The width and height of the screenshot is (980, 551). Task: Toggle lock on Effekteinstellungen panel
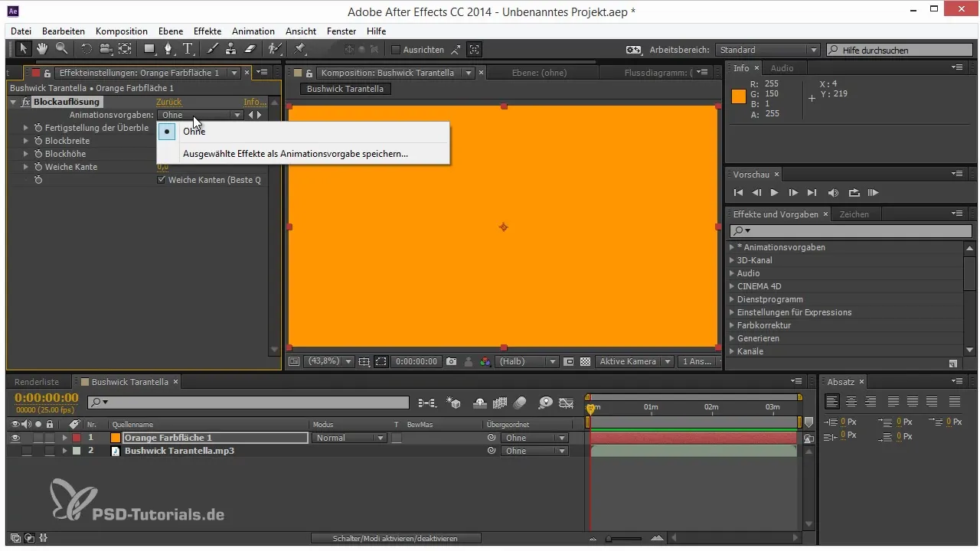(x=47, y=73)
